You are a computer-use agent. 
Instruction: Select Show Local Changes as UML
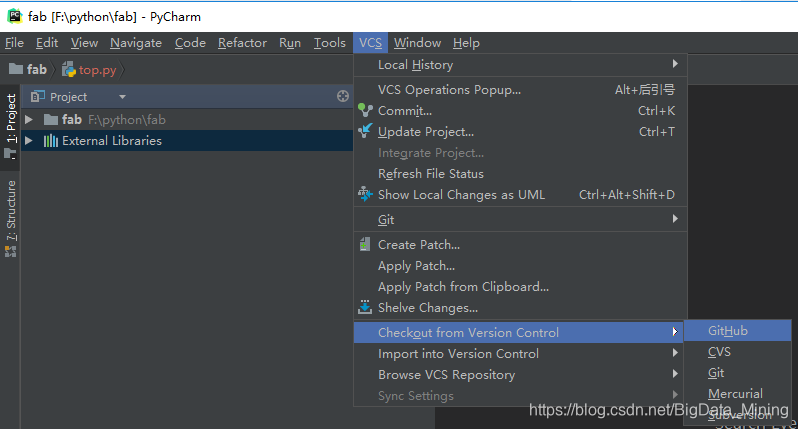click(520, 194)
